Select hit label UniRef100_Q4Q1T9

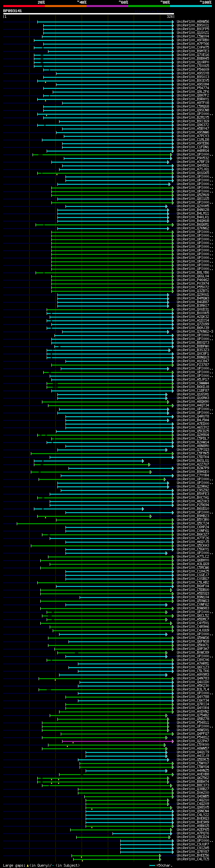pos(193,752)
